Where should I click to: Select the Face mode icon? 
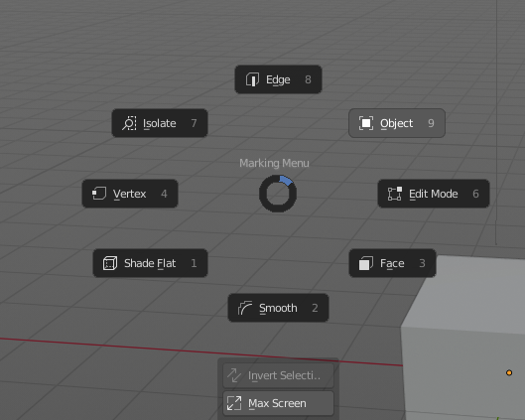[366, 263]
